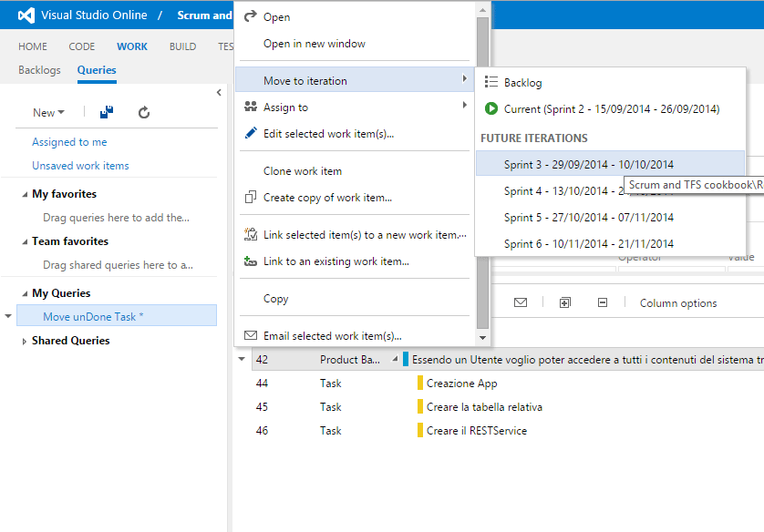Click the Assign to people icon

point(251,107)
